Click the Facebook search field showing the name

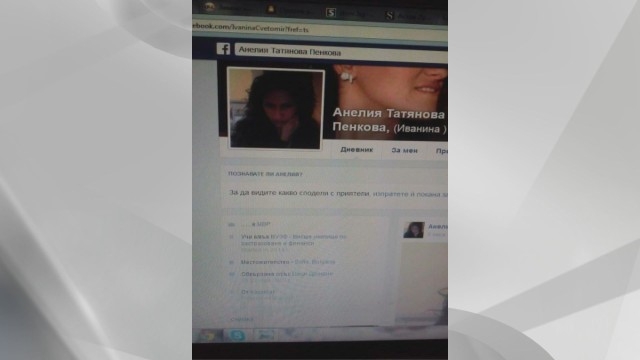point(341,53)
